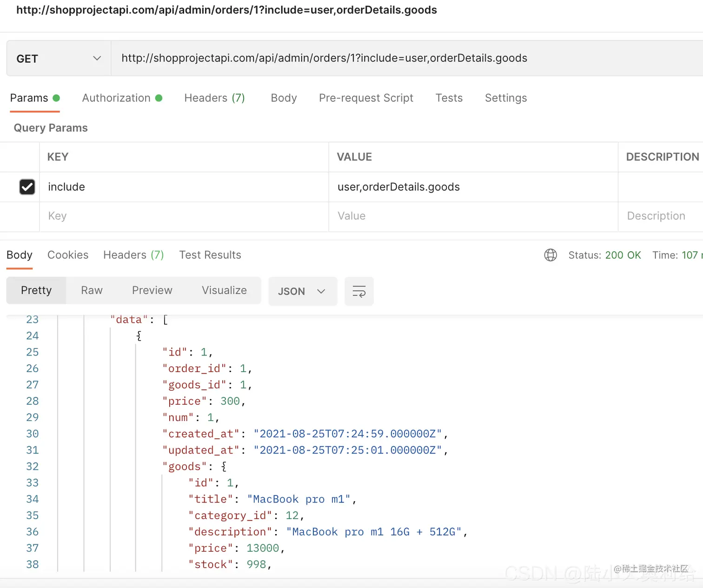Click the "stock": 998 line

tap(230, 564)
